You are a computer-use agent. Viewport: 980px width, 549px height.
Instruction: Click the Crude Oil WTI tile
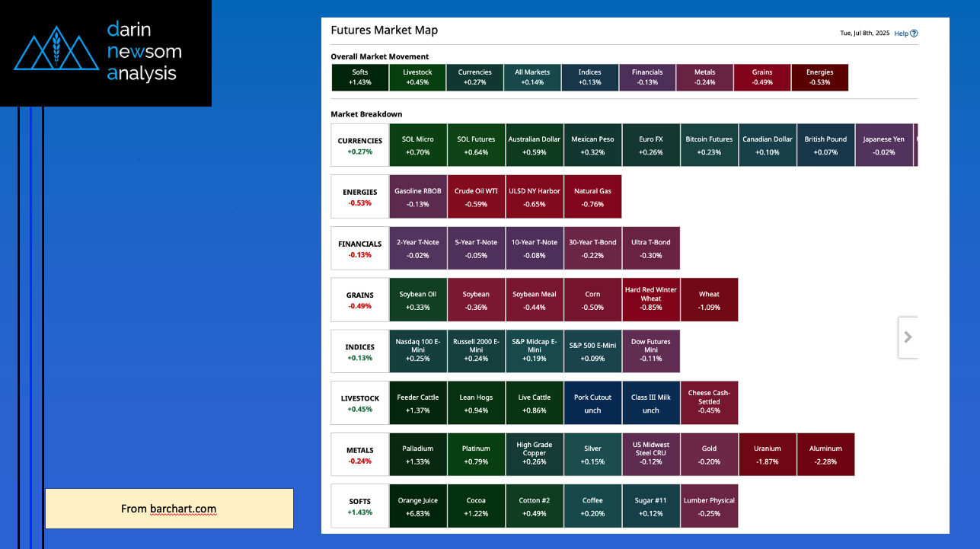[x=476, y=196]
